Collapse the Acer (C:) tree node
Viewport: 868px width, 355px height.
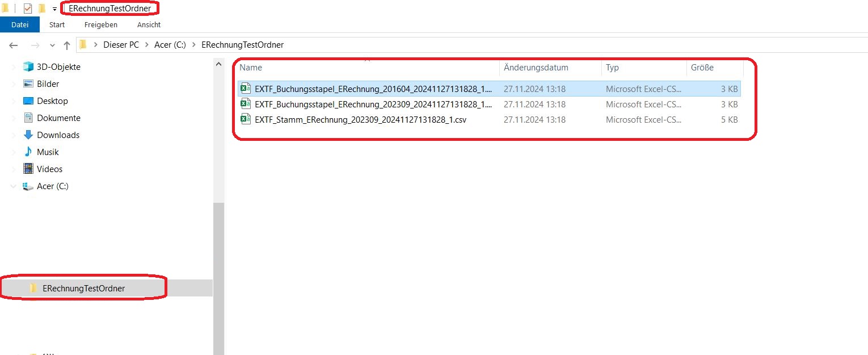tap(14, 186)
